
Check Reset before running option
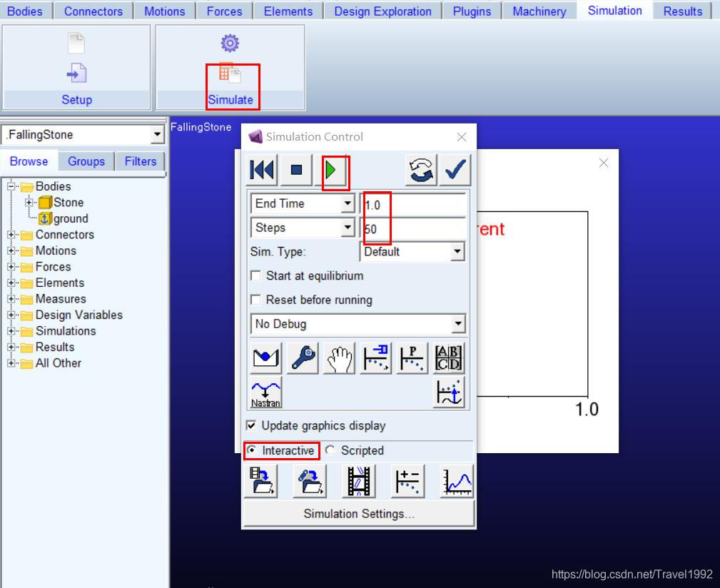255,300
